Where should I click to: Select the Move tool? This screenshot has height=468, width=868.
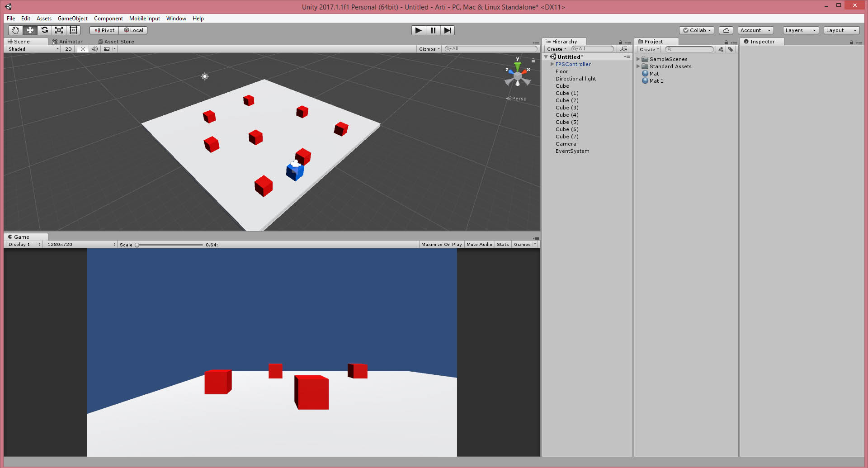point(30,30)
